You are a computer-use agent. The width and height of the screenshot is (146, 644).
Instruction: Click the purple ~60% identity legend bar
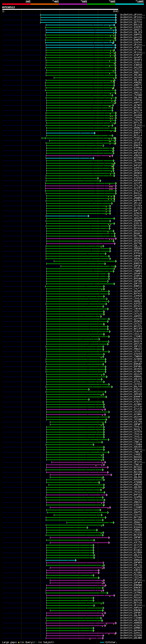click(x=73, y=4)
